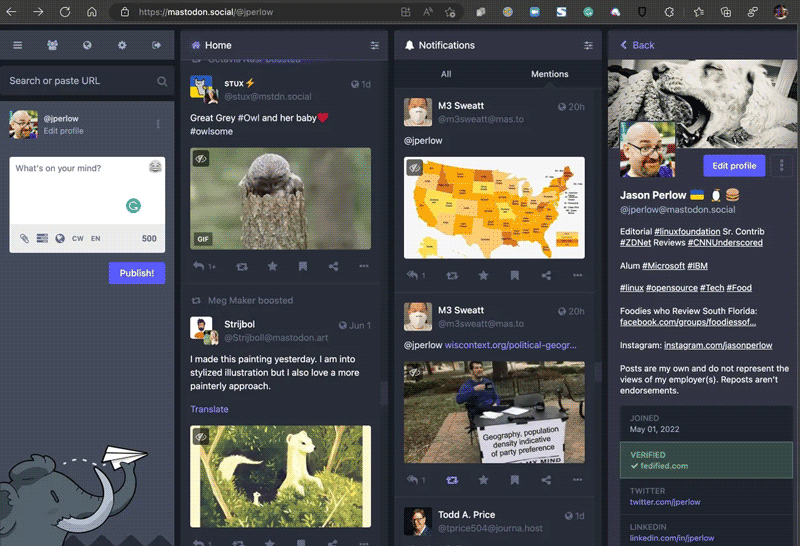The width and height of the screenshot is (800, 546).
Task: Click the Search or paste URL field
Action: click(x=80, y=81)
